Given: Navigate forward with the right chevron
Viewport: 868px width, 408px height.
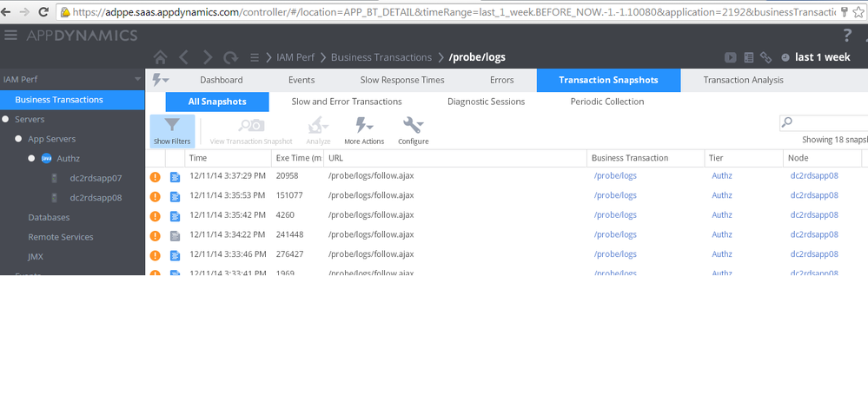Looking at the screenshot, I should (207, 57).
